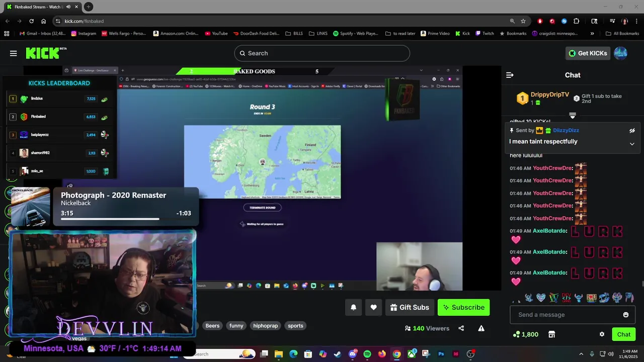
Task: Share the stream via share icon
Action: pos(461,328)
